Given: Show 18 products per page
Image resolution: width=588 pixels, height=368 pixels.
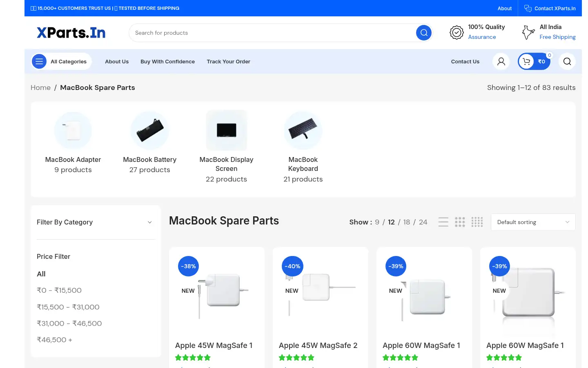Looking at the screenshot, I should pyautogui.click(x=407, y=222).
